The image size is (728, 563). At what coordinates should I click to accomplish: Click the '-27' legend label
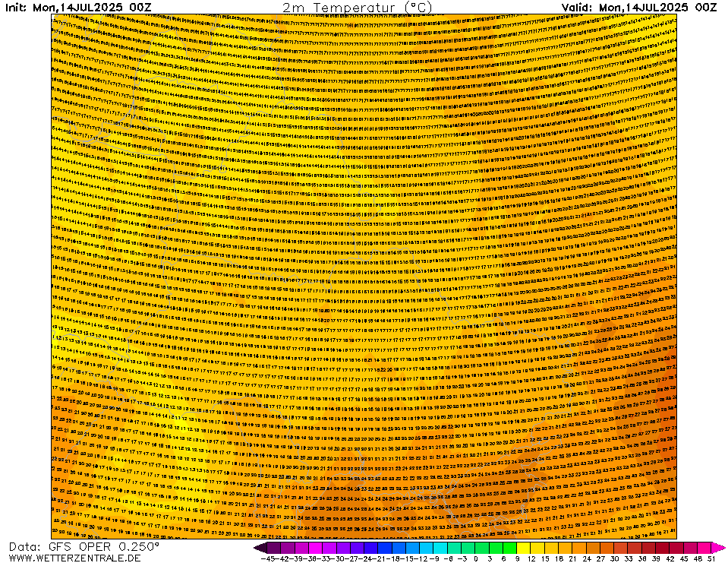point(351,558)
